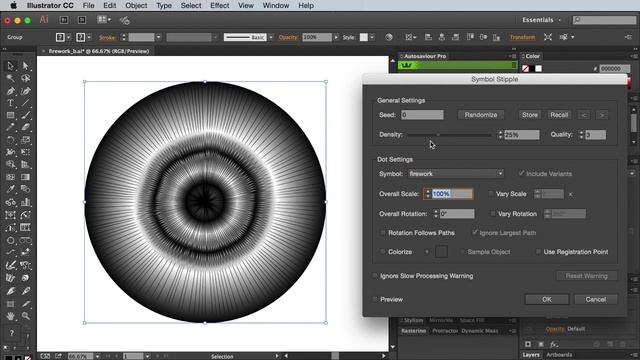The width and height of the screenshot is (640, 360).
Task: Confirm the dialog with OK
Action: point(547,300)
